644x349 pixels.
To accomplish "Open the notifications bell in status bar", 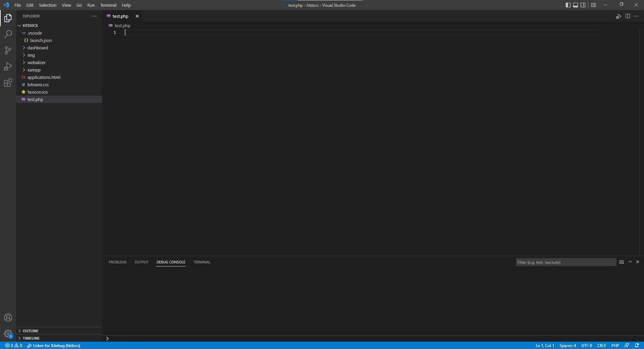I will (637, 345).
